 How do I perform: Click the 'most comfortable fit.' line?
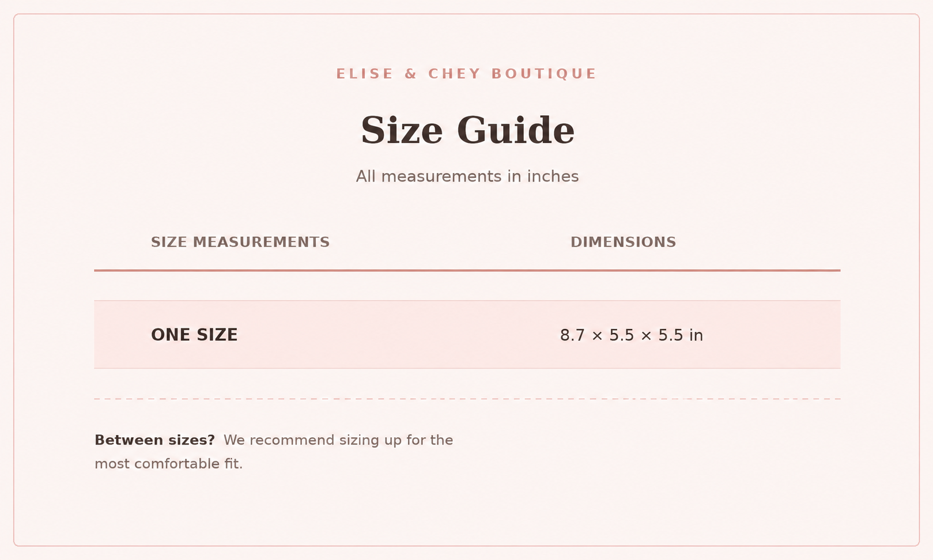(169, 464)
